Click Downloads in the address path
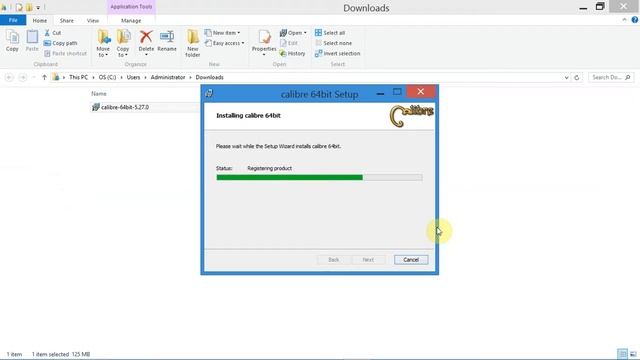Image resolution: width=640 pixels, height=360 pixels. click(x=209, y=77)
